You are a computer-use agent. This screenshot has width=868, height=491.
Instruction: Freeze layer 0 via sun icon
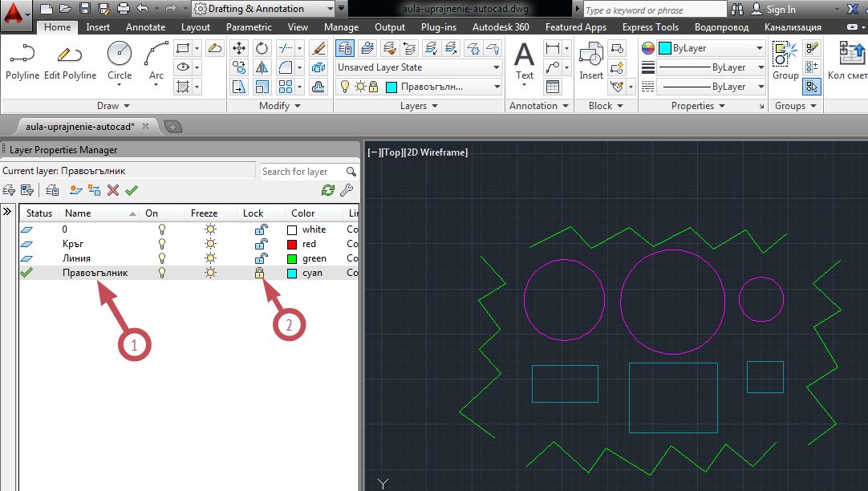[x=210, y=229]
